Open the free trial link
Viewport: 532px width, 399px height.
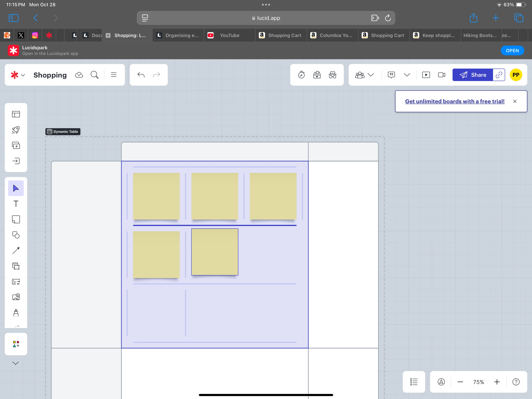pyautogui.click(x=455, y=101)
